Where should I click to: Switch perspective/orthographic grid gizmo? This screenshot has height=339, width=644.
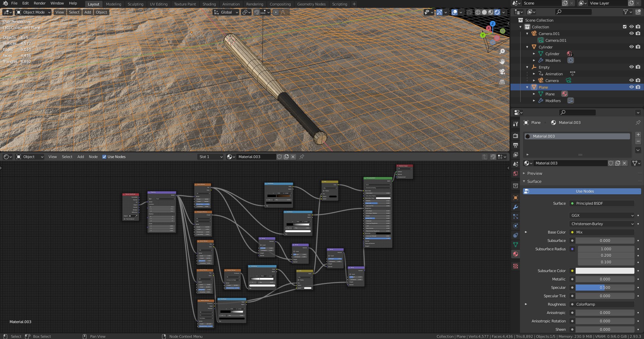click(502, 82)
